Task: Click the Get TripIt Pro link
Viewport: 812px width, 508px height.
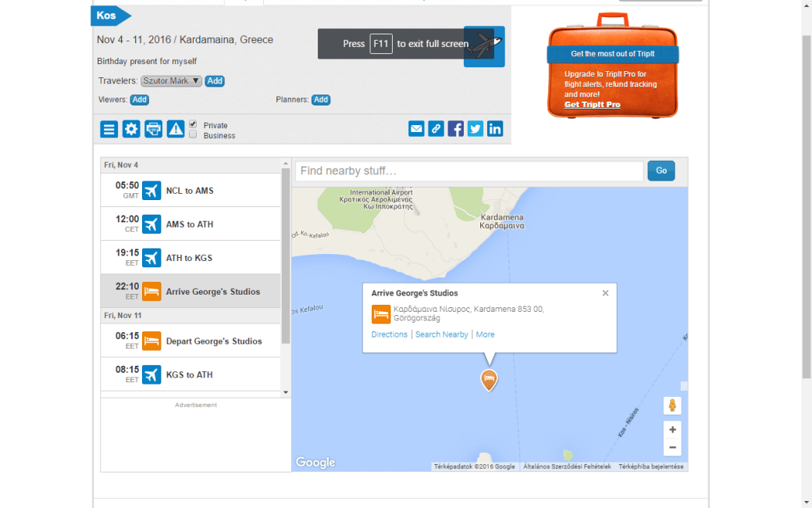Action: click(x=592, y=105)
